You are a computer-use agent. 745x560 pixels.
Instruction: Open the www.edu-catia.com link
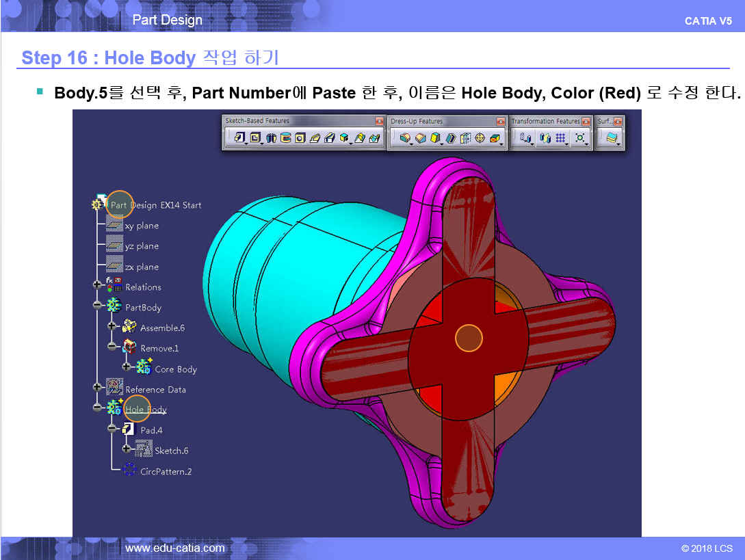[x=175, y=548]
